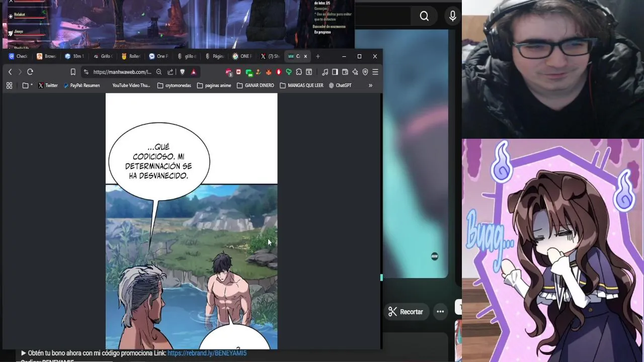Open Brave Shields lion icon
Viewport: 644px width, 362px height.
[x=182, y=72]
